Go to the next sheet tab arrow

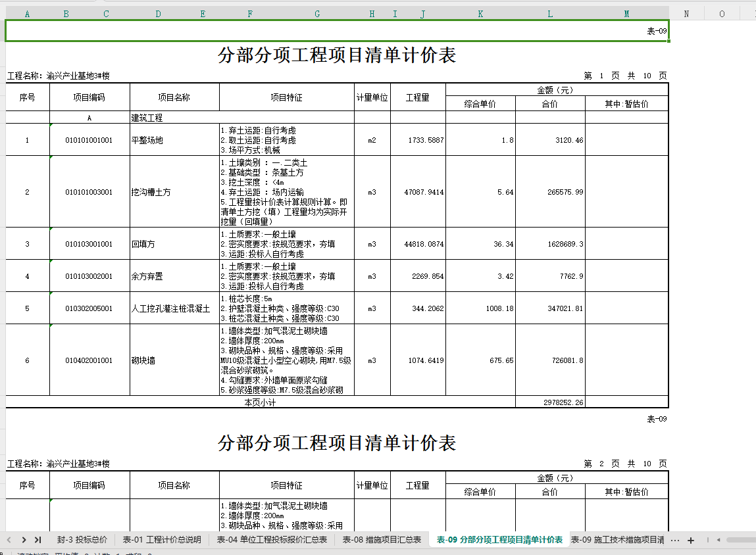(x=24, y=540)
